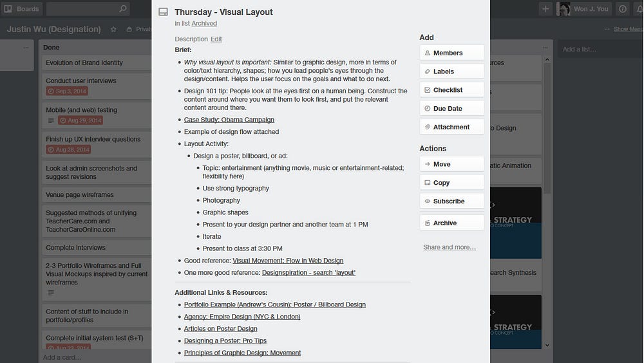Image resolution: width=644 pixels, height=363 pixels.
Task: Open Conduct user interviews card
Action: [97, 86]
